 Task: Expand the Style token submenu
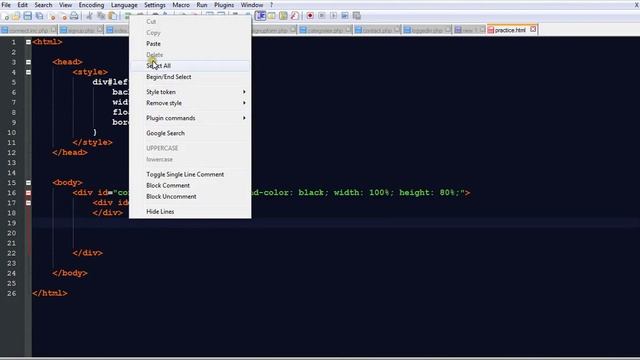190,92
